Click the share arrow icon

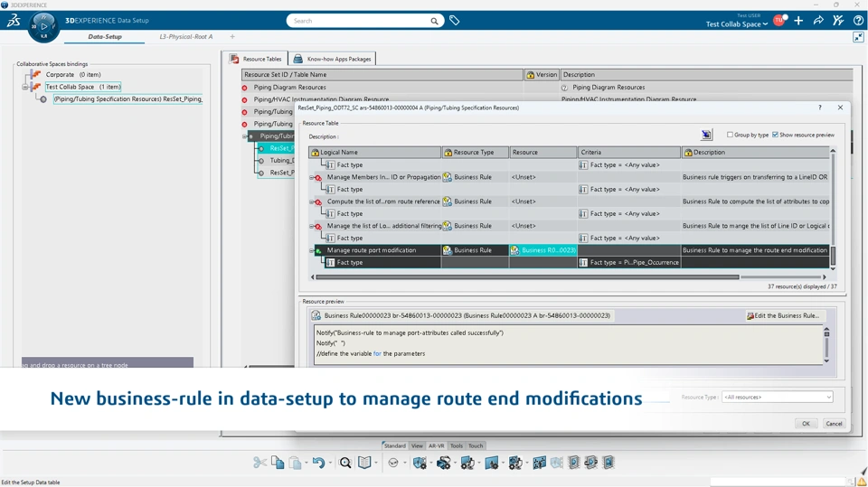click(x=818, y=21)
